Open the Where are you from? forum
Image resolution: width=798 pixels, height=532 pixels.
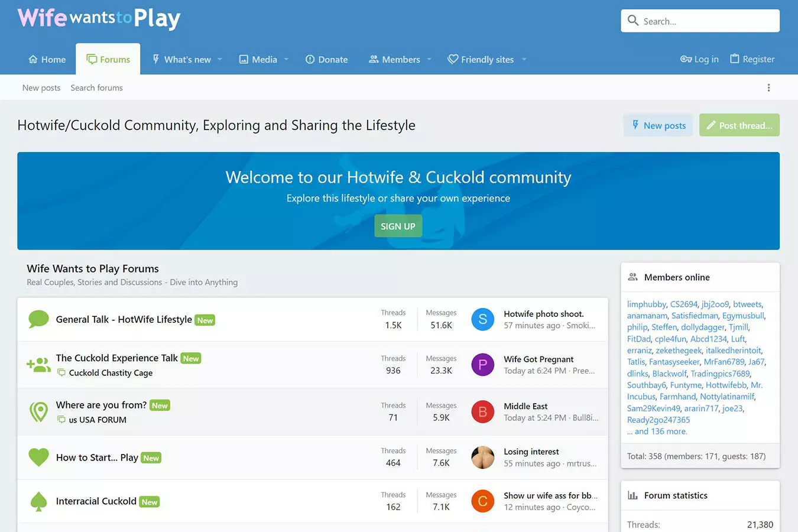click(101, 405)
